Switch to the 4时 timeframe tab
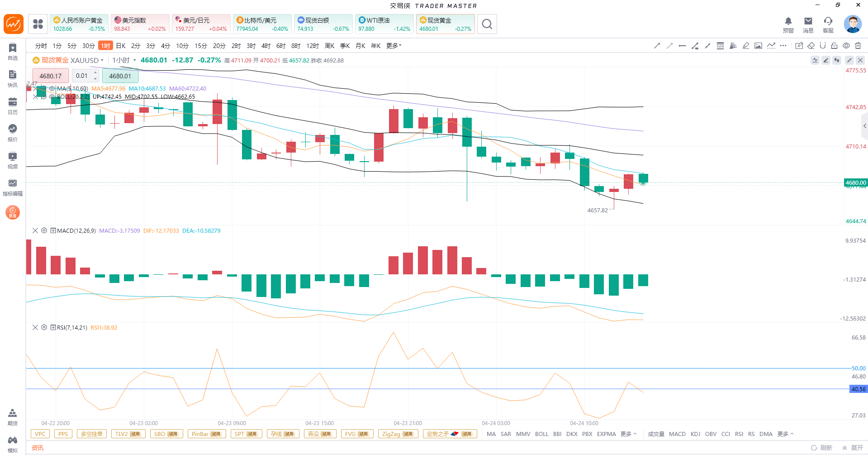Image resolution: width=868 pixels, height=455 pixels. coord(266,46)
